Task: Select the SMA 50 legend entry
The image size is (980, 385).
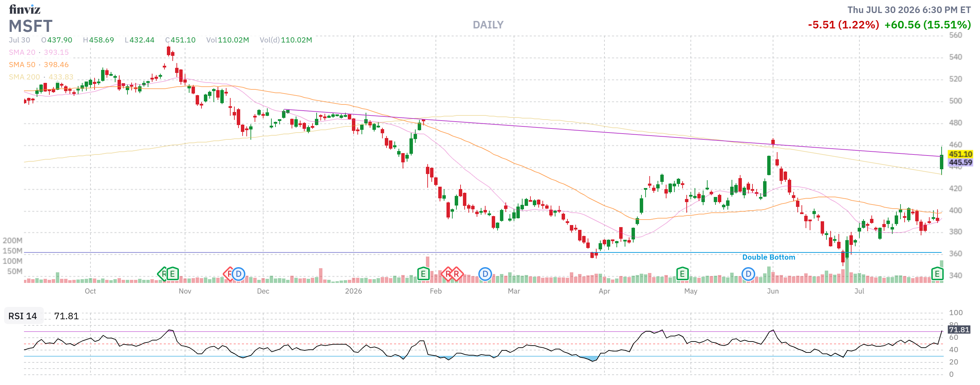Action: [x=39, y=65]
